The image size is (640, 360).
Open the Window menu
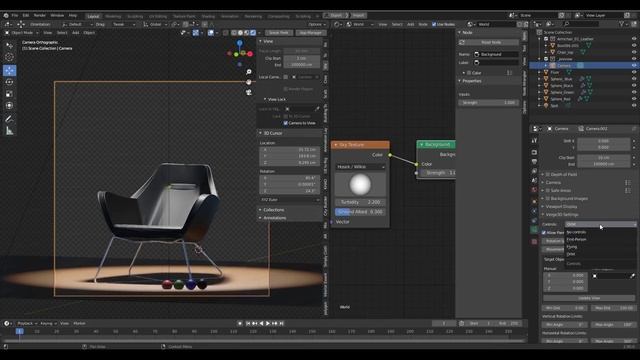tap(57, 16)
